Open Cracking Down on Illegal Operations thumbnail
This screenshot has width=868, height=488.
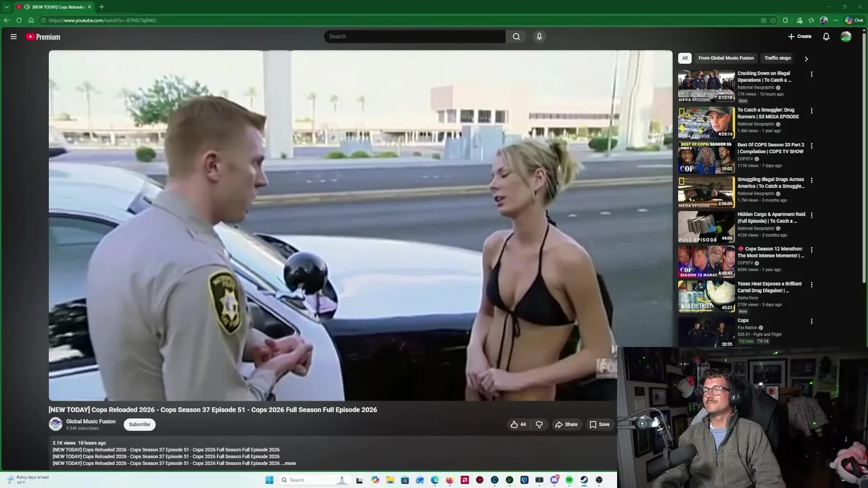click(x=706, y=86)
